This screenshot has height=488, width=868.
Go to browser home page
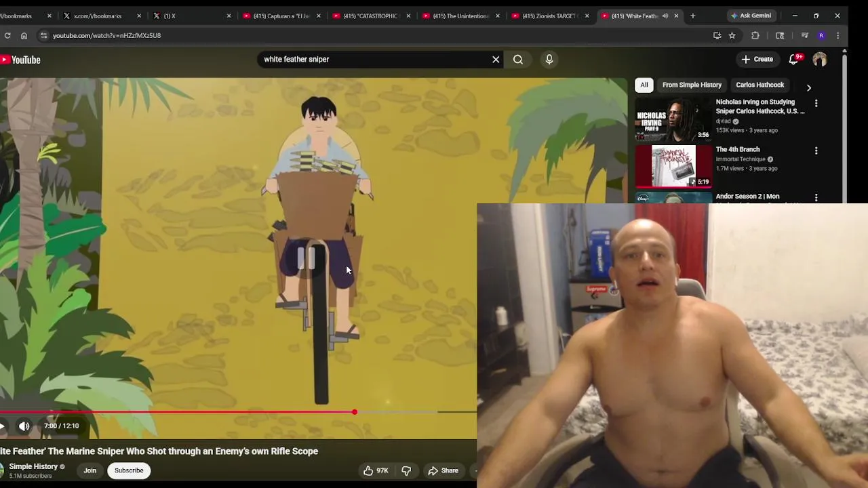point(24,35)
